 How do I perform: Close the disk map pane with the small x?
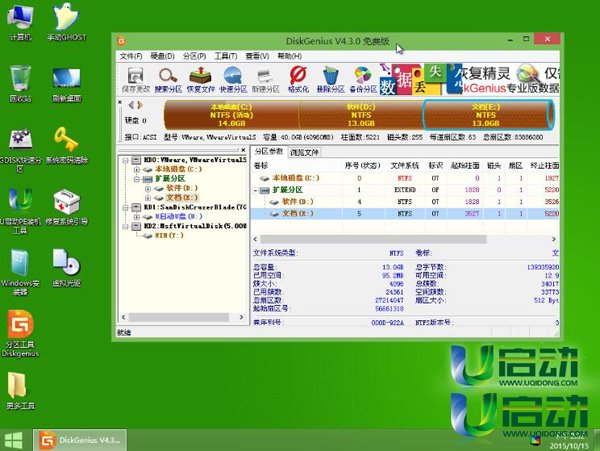(x=120, y=102)
